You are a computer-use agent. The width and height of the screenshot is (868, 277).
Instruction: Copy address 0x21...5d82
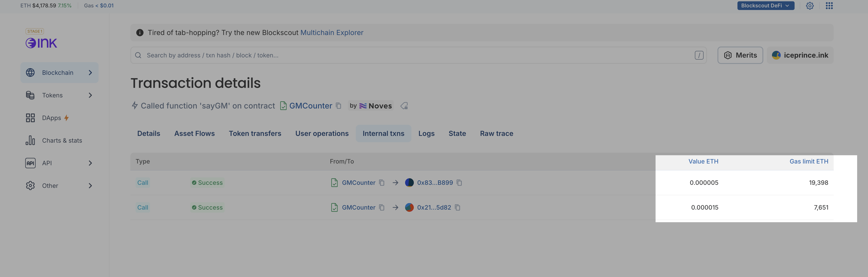[x=457, y=207]
